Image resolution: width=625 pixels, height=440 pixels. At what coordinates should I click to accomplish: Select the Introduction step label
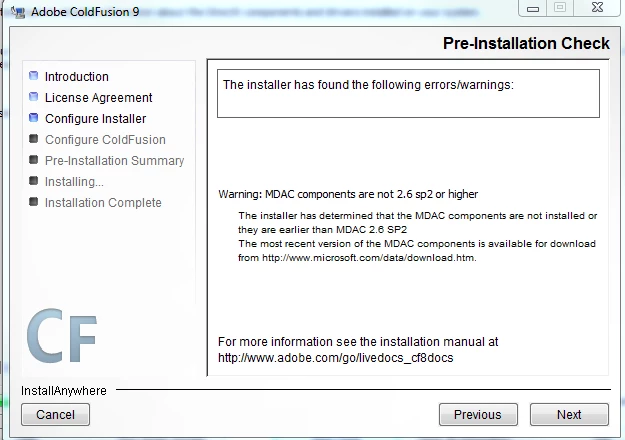click(x=77, y=77)
